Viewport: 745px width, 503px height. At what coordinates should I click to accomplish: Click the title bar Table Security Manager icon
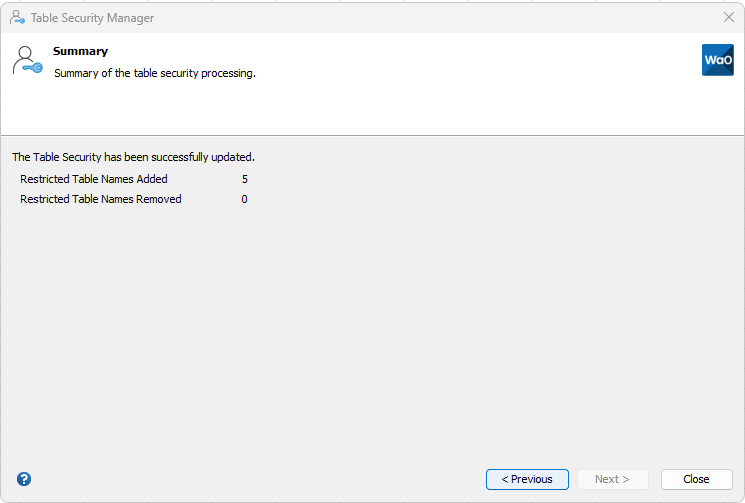pos(17,18)
